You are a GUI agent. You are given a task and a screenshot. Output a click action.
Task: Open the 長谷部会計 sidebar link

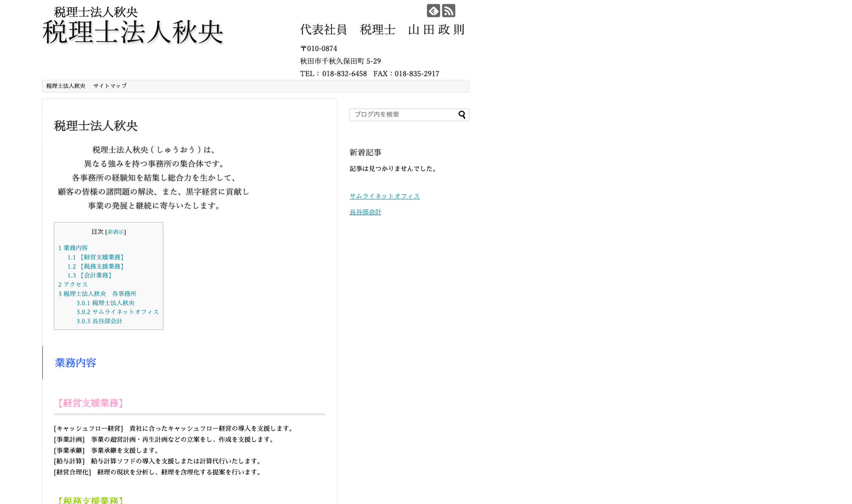365,212
